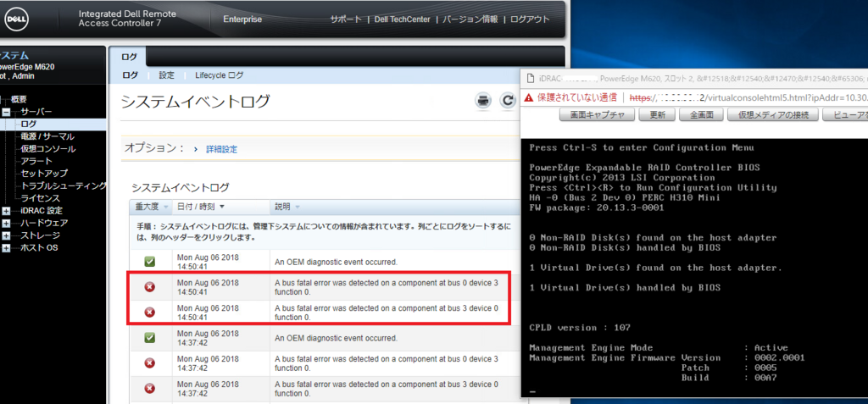The height and width of the screenshot is (404, 868).
Task: Expand the ハードウェア tree node
Action: coord(6,223)
